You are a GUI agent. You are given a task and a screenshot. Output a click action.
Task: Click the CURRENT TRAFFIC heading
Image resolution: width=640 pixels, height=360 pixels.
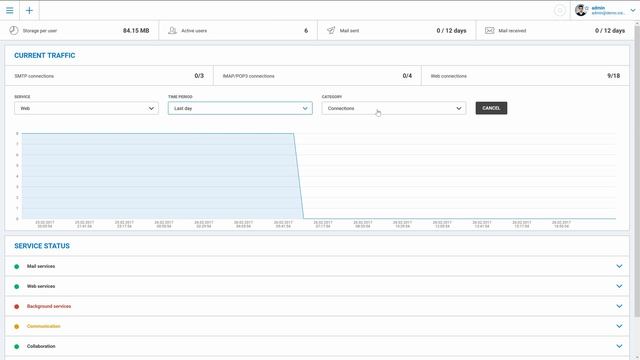[44, 56]
